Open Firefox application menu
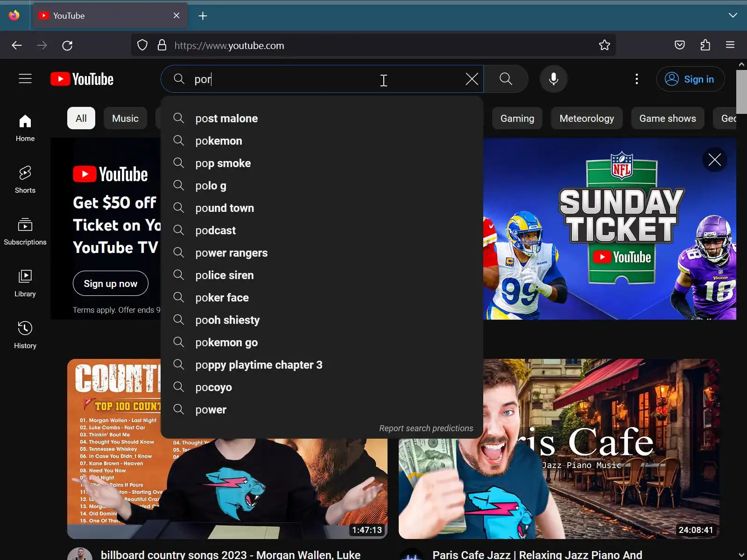747x560 pixels. point(730,45)
